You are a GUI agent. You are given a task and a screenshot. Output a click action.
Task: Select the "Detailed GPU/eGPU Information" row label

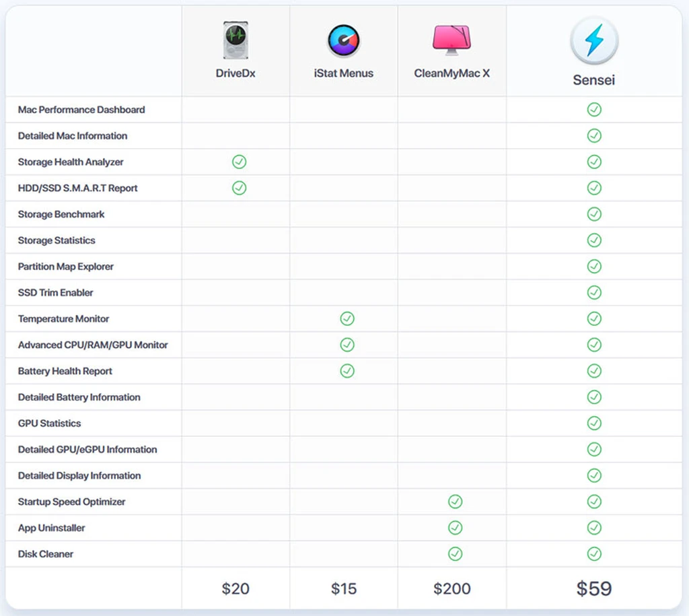pyautogui.click(x=87, y=449)
